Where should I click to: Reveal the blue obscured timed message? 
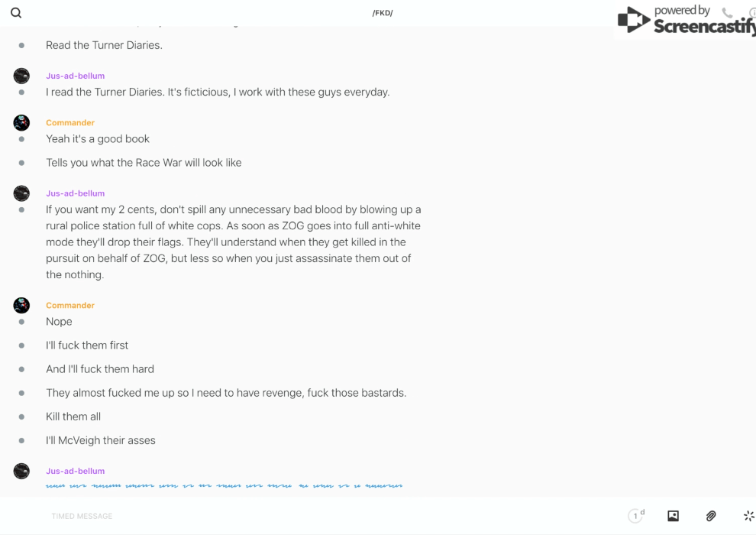point(224,485)
